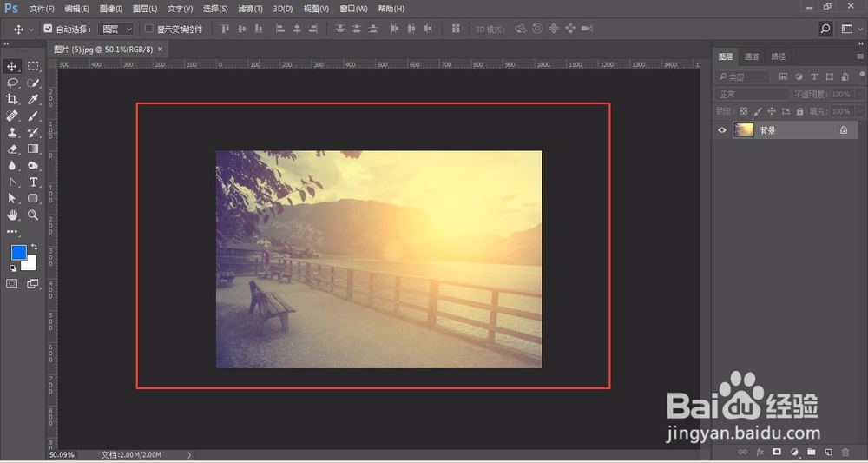Toggle filter for adjustment layers
The image size is (868, 463).
(x=799, y=77)
